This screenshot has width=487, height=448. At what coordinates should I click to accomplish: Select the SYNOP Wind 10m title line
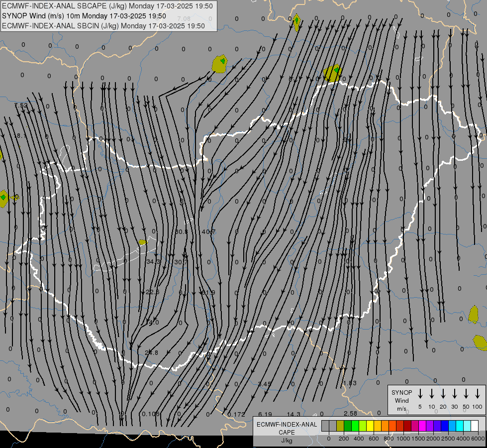84,16
